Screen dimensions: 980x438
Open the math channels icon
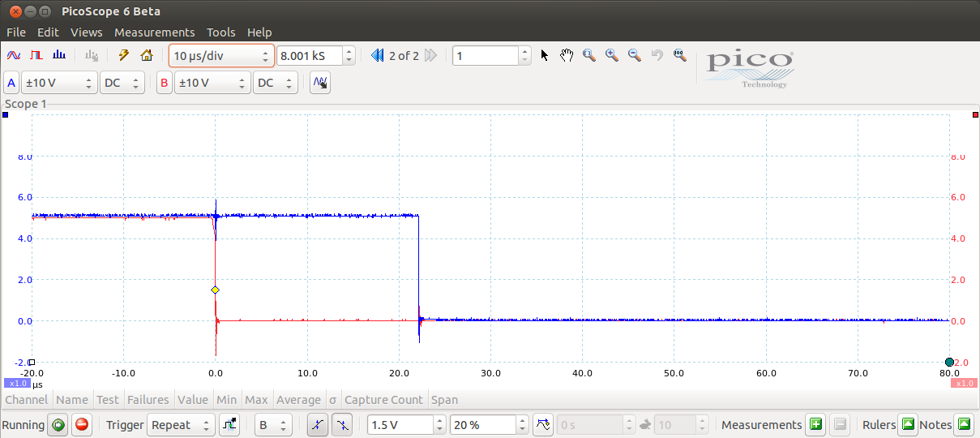[x=320, y=83]
